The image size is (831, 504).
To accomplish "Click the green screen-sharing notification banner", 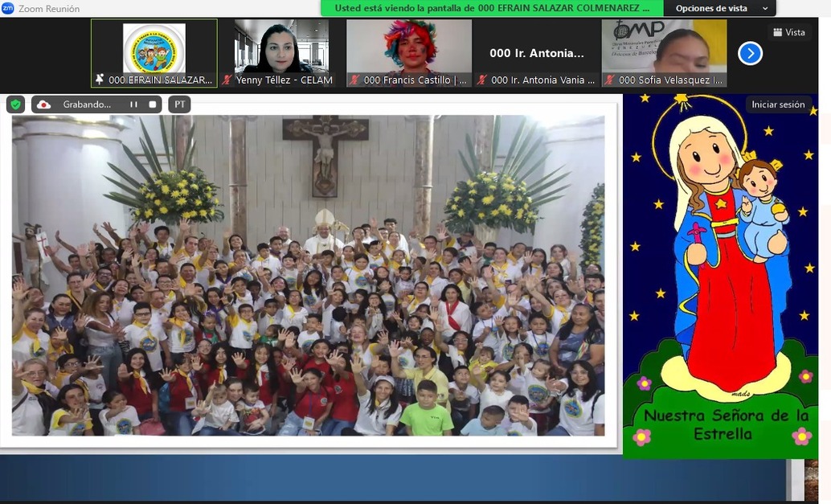I will tap(492, 8).
